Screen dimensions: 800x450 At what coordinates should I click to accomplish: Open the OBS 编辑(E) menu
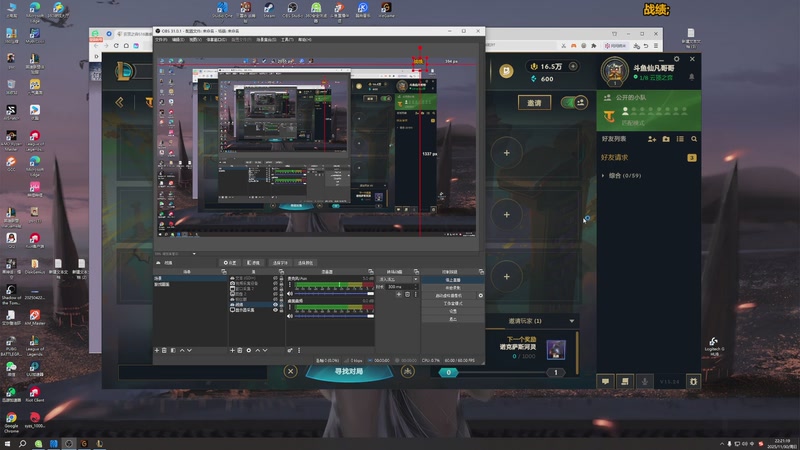178,39
